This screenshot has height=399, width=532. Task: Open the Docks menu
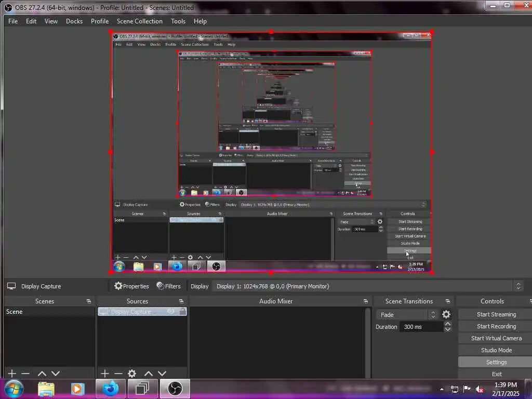point(74,21)
